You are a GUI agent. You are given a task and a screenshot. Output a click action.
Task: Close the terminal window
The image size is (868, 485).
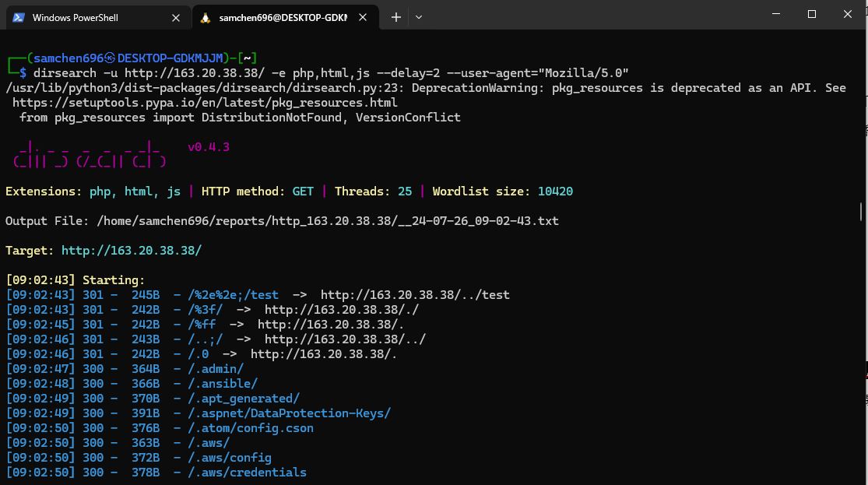pyautogui.click(x=848, y=14)
